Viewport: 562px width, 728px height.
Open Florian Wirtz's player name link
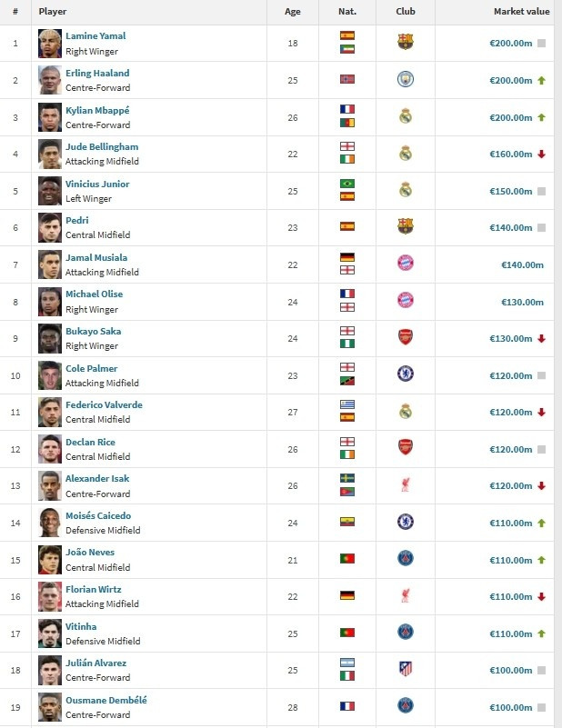[93, 590]
